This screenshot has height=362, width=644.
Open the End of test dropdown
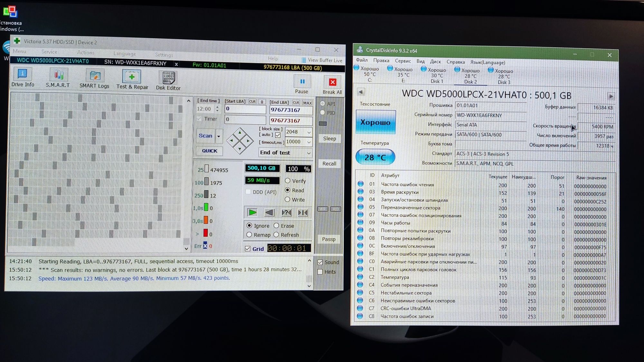(309, 153)
